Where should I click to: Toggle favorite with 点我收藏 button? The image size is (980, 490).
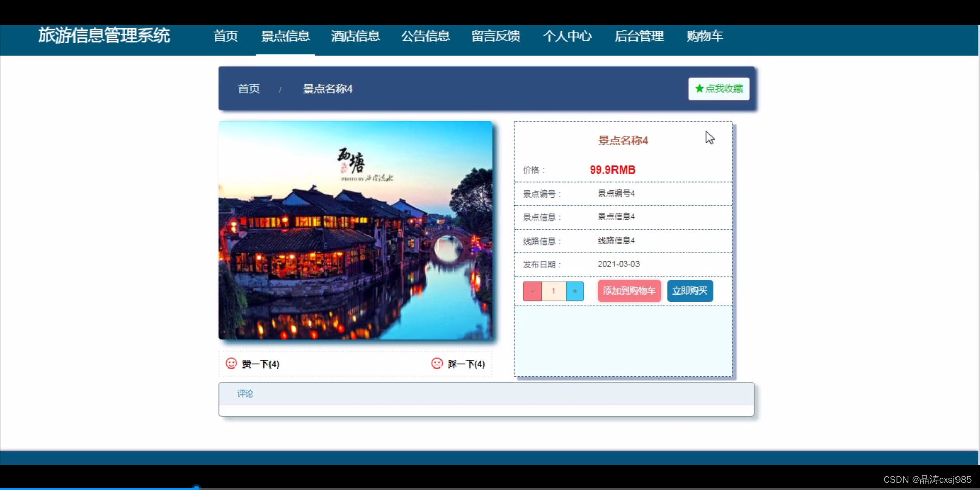point(718,88)
